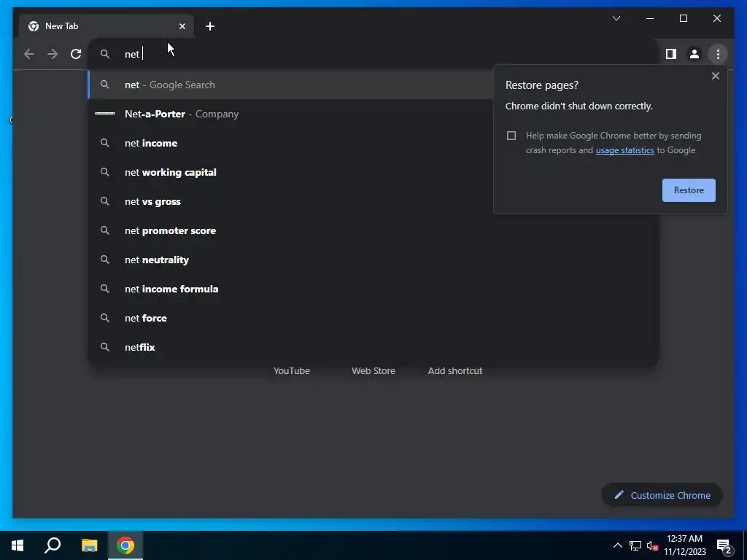Viewport: 747px width, 560px height.
Task: Enable sending crash reports checkbox
Action: [x=511, y=136]
